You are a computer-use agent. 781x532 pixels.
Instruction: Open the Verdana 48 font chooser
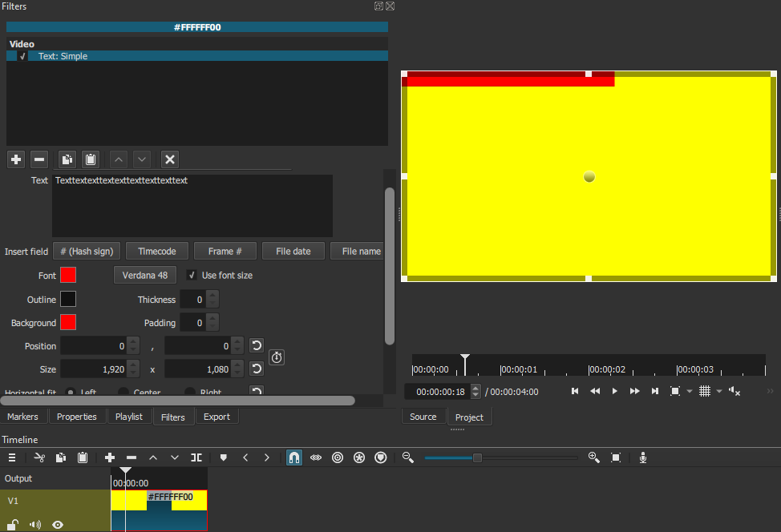(145, 276)
